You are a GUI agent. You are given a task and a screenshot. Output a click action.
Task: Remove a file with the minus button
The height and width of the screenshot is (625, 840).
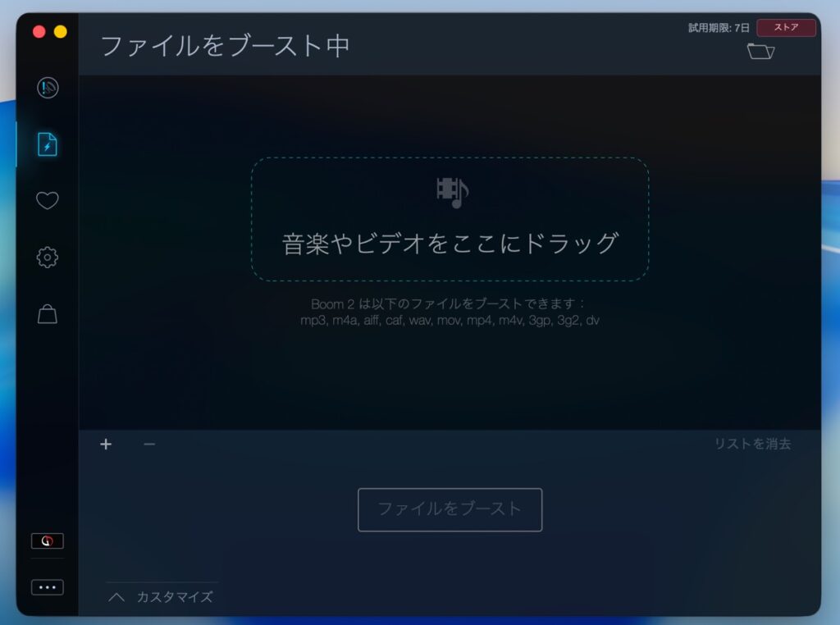point(148,445)
